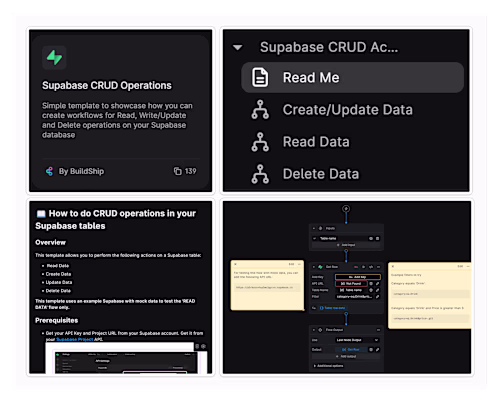The width and height of the screenshot is (500, 403).
Task: Click the Inputs node icon
Action: point(320,228)
